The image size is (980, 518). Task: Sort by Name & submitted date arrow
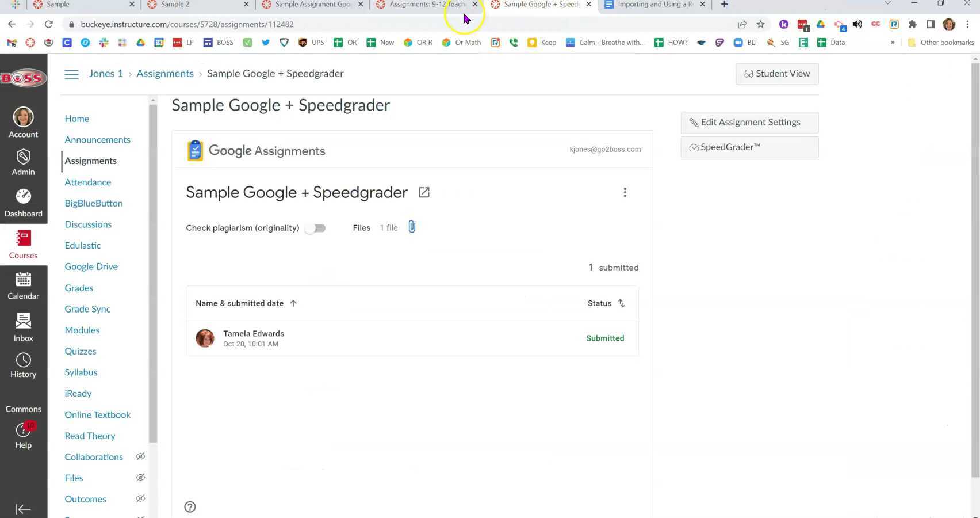(x=293, y=303)
